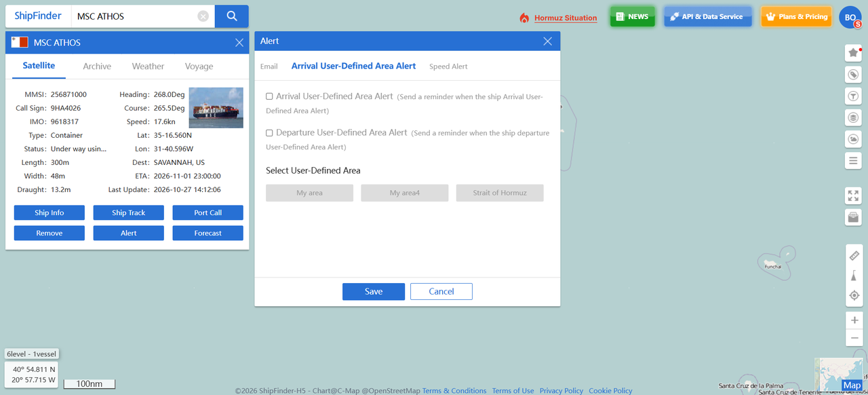Select the Strait of Hormuz area

(500, 193)
